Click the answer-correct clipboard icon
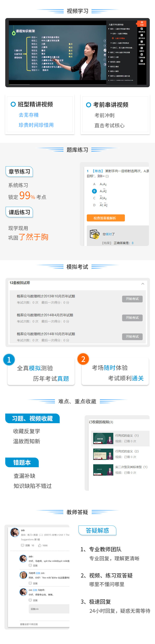The image size is (155, 644). (95, 234)
